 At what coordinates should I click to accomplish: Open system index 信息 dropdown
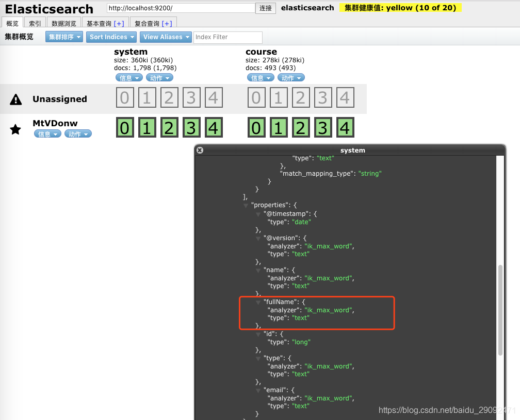129,78
